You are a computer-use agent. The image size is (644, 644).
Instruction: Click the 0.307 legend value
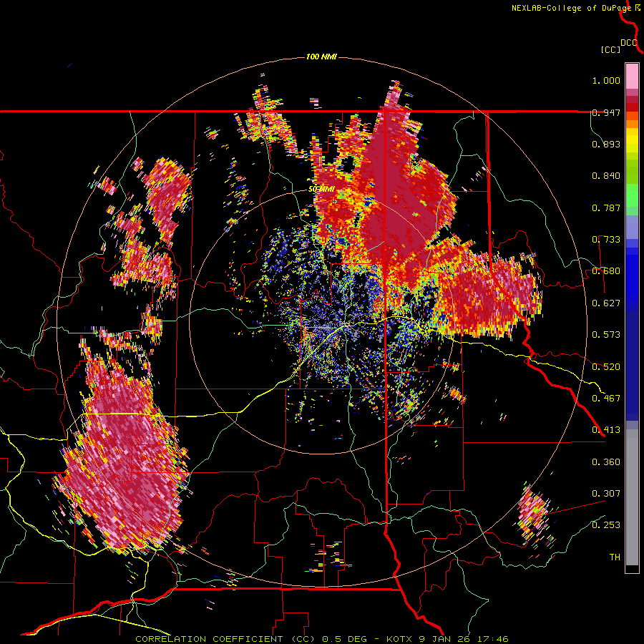tap(606, 494)
